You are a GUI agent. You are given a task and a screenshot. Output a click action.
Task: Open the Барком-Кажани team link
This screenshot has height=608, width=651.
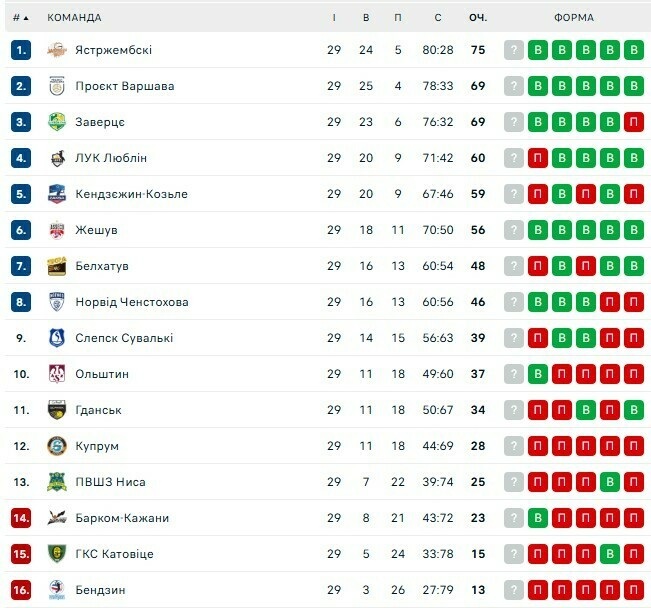tap(122, 518)
